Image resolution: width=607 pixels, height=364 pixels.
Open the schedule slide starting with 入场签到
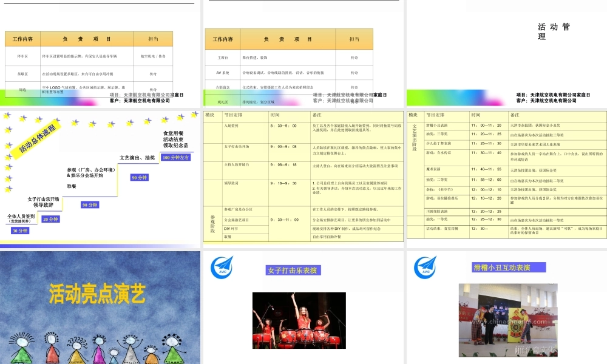coord(303,179)
